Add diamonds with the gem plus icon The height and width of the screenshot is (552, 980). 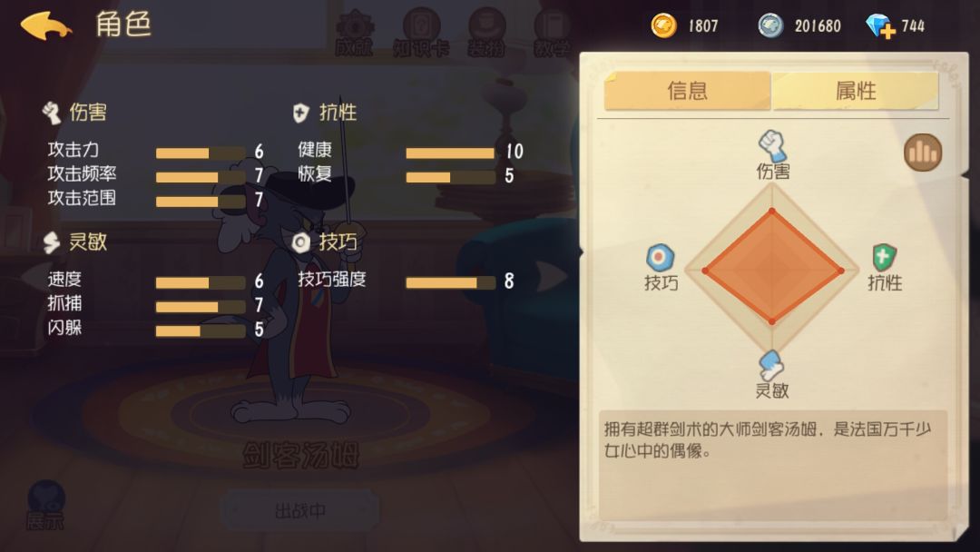point(880,26)
